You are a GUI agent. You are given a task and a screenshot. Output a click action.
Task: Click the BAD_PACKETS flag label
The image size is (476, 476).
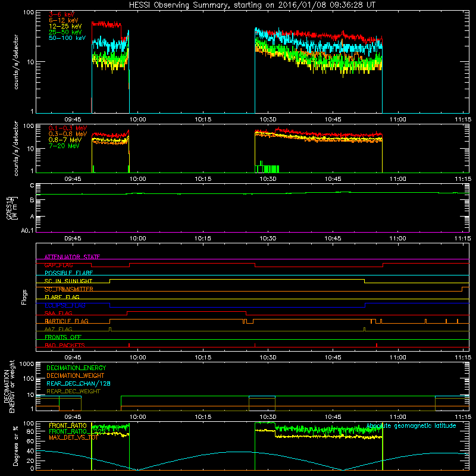(x=65, y=345)
